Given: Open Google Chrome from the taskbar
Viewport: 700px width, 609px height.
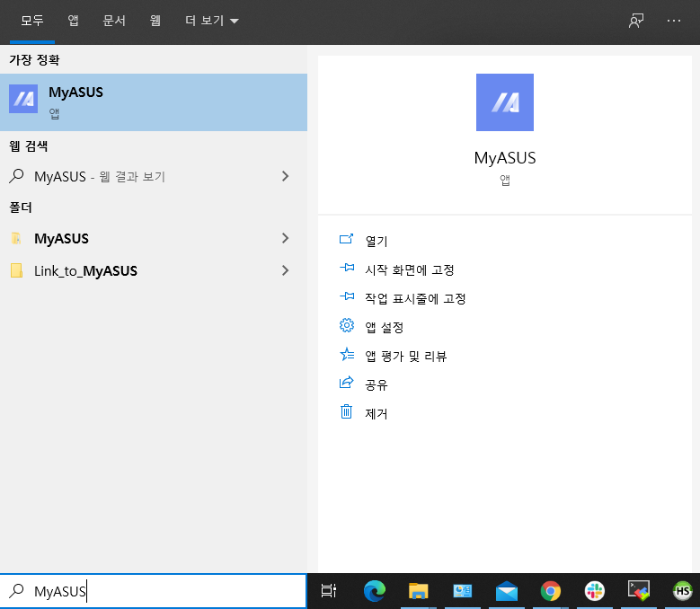Looking at the screenshot, I should (x=551, y=591).
